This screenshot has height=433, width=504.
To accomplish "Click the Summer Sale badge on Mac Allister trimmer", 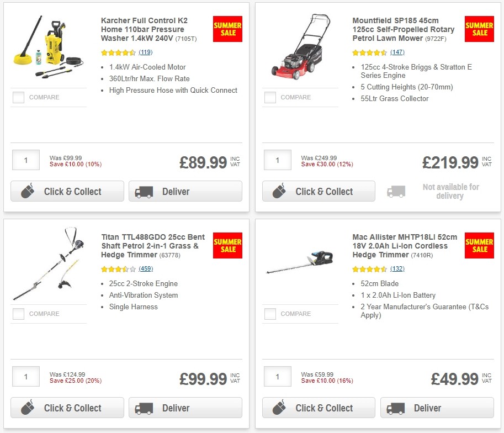I will point(479,245).
